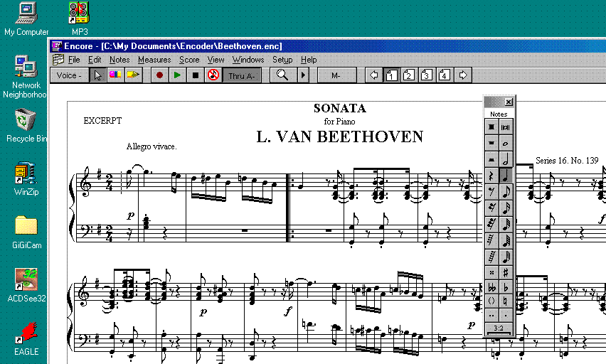
Task: Go to next page with right arrow
Action: pyautogui.click(x=463, y=75)
